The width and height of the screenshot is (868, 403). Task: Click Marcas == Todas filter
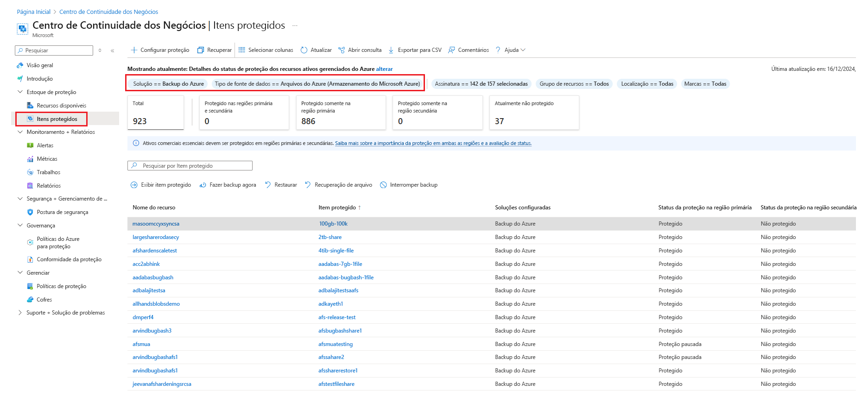(705, 84)
